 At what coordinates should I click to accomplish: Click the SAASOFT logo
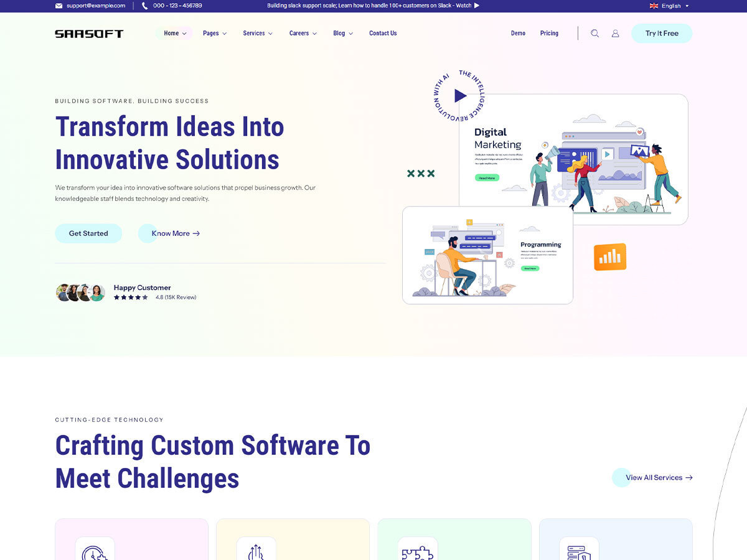click(x=89, y=34)
